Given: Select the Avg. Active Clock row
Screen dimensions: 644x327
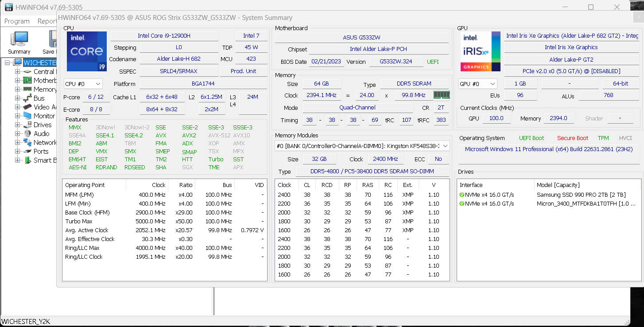Looking at the screenshot, I should click(165, 230).
